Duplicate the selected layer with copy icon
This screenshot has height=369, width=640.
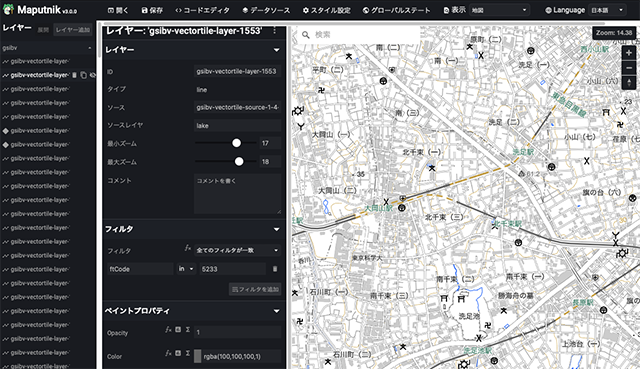[83, 75]
